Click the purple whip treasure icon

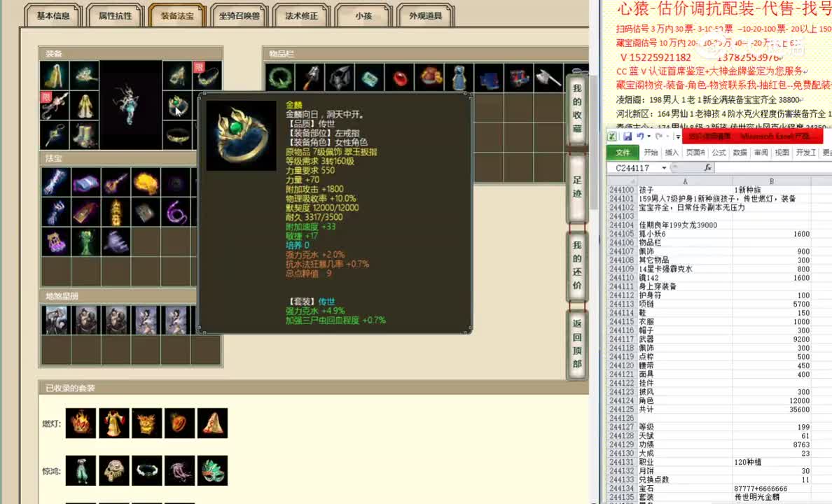pos(176,213)
